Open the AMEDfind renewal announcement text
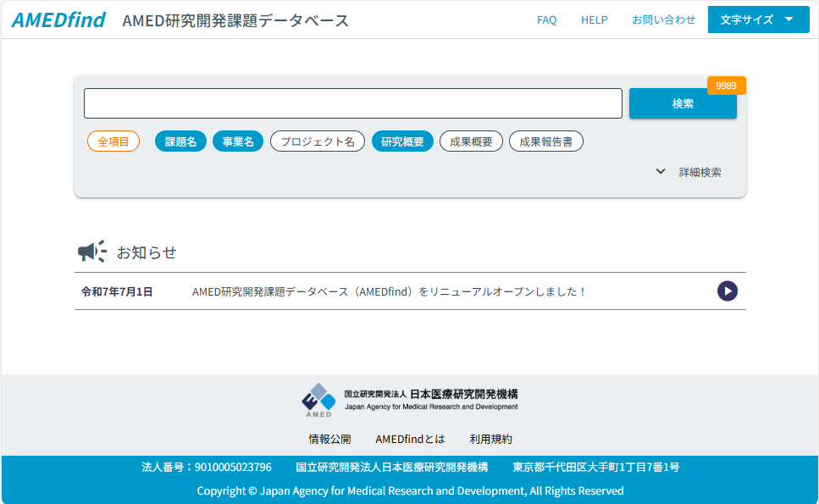 pos(389,291)
